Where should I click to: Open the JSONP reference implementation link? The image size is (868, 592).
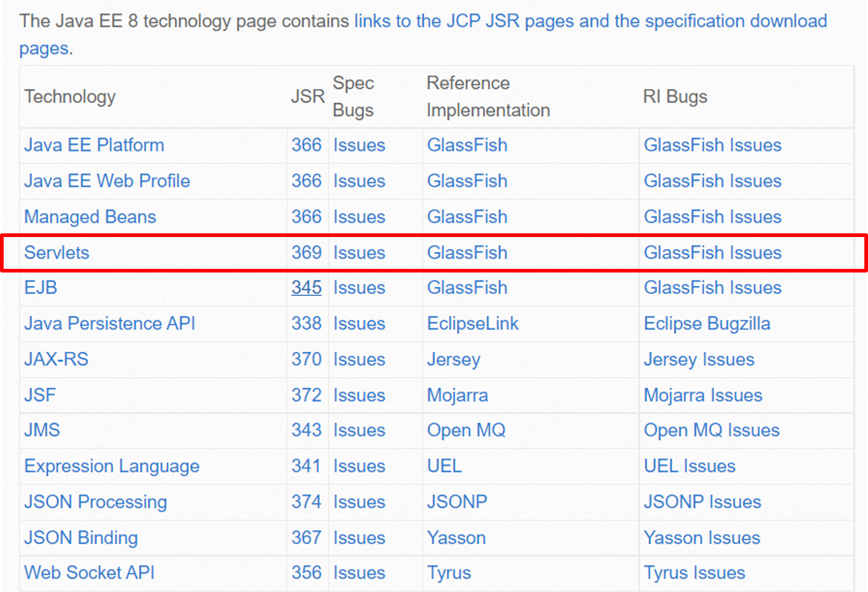coord(457,502)
